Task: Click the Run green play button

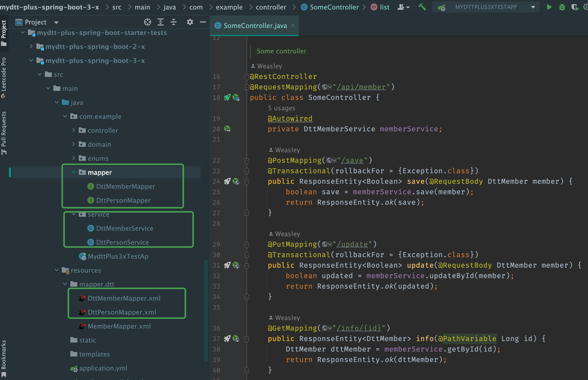Action: (x=549, y=7)
